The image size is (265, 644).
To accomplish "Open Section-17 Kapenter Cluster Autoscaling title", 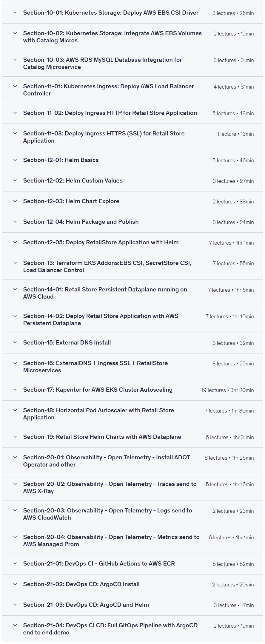I will point(98,390).
